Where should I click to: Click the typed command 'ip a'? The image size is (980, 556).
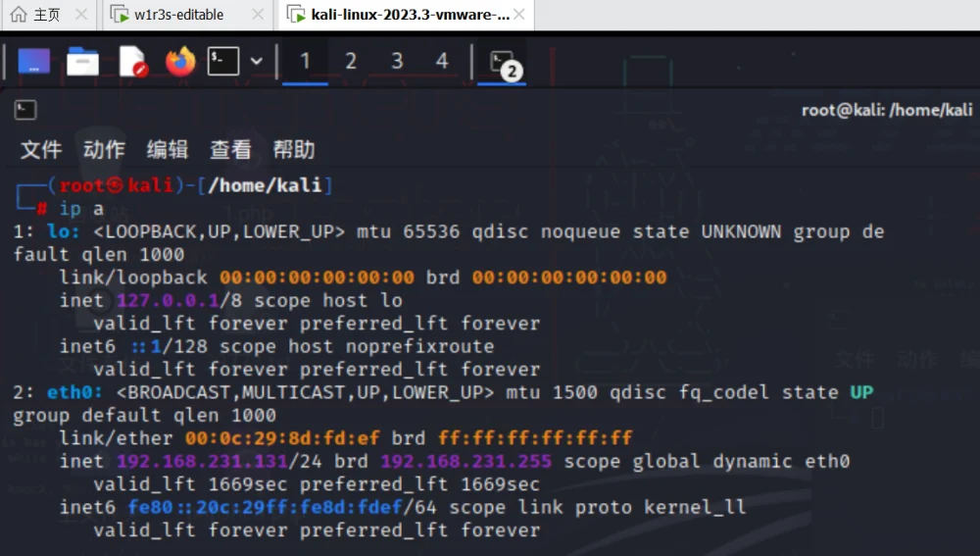pyautogui.click(x=81, y=209)
